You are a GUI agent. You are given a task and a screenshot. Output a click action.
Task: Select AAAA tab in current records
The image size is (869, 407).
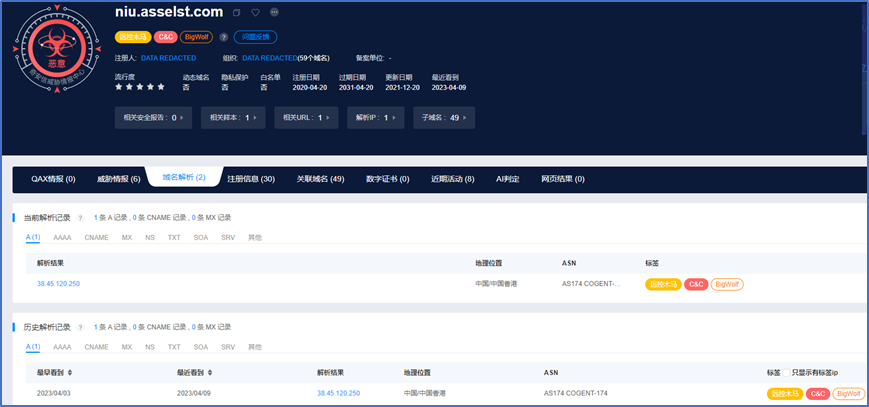[x=62, y=237]
